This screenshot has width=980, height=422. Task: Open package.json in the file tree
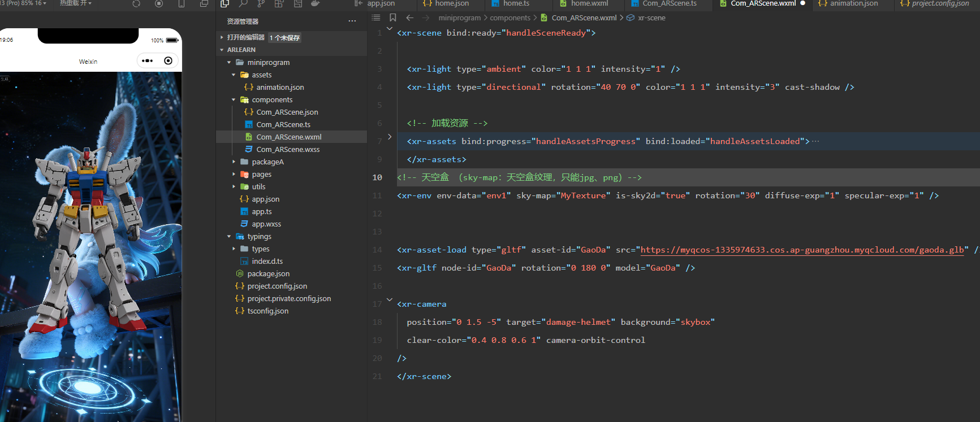tap(292, 273)
